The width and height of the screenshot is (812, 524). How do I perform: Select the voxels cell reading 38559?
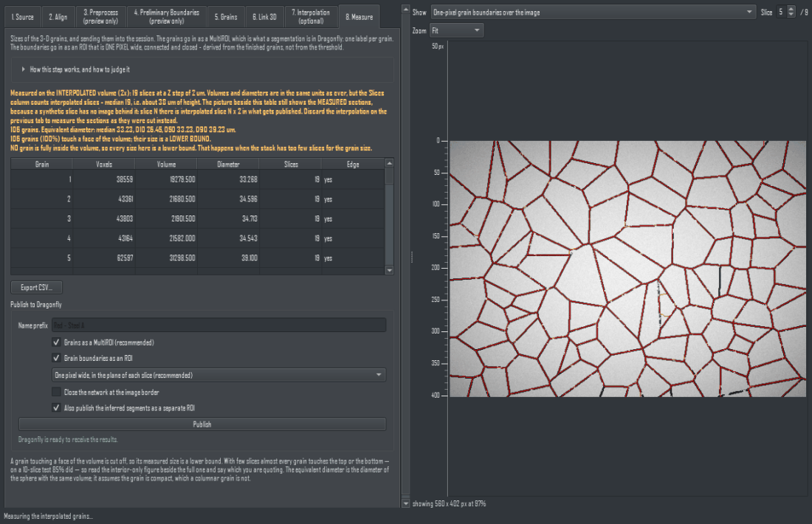coord(104,179)
